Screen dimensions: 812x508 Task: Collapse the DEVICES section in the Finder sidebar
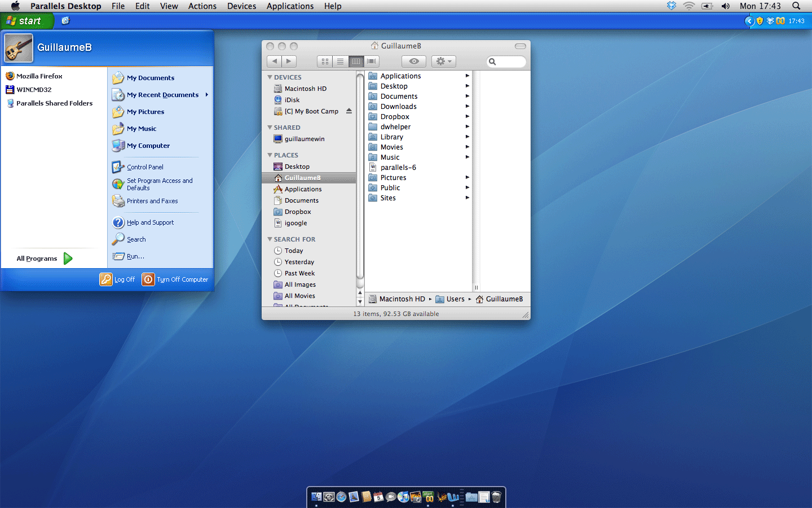pos(270,77)
